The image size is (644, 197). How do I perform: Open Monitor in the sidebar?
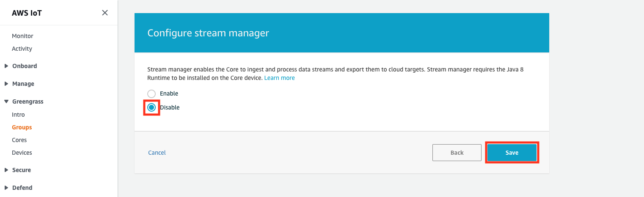[22, 36]
